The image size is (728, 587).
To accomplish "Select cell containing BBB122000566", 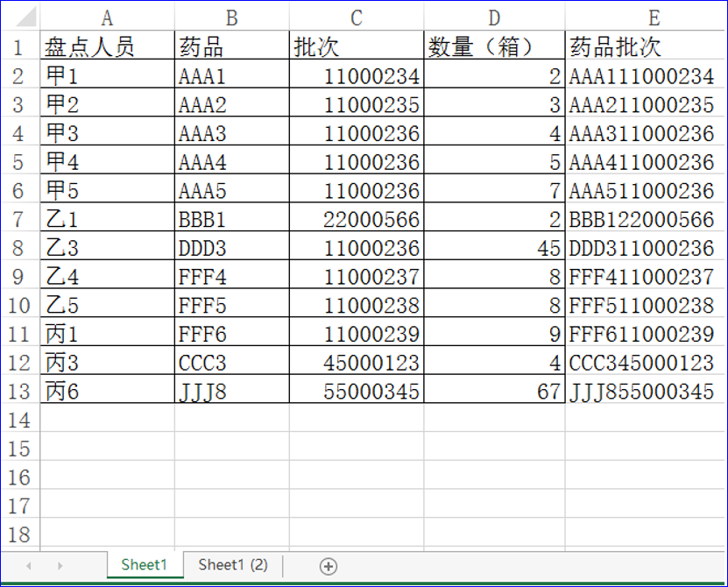I will [x=646, y=219].
